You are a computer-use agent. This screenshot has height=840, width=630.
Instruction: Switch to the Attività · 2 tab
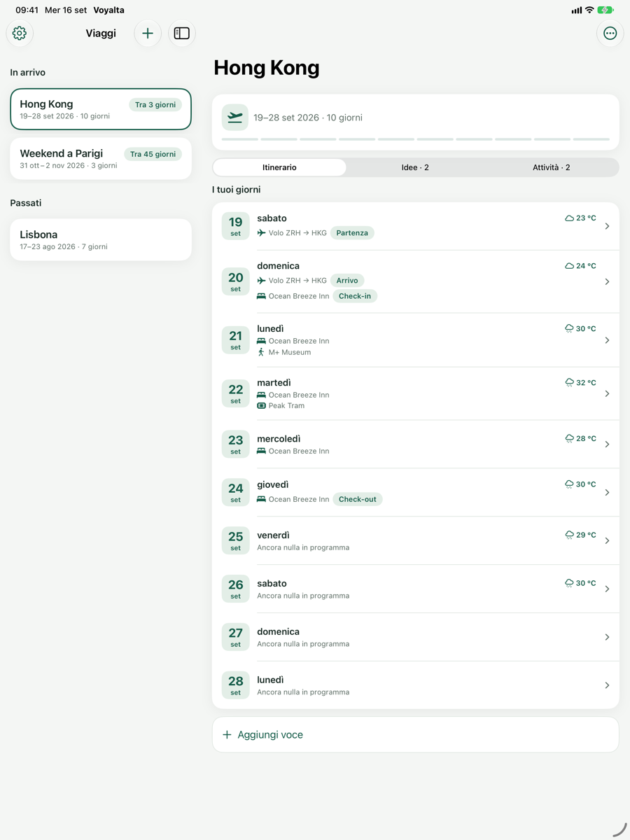[551, 167]
